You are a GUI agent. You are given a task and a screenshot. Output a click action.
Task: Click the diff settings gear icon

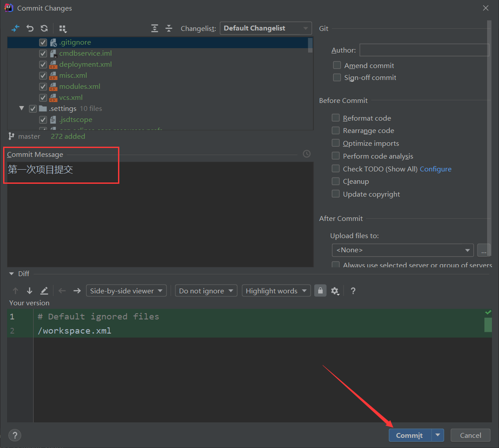coord(335,291)
